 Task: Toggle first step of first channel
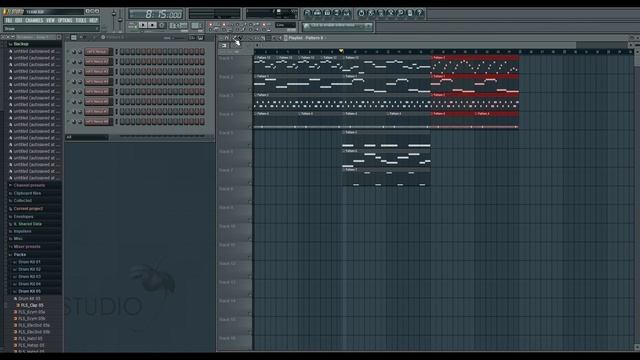click(122, 51)
